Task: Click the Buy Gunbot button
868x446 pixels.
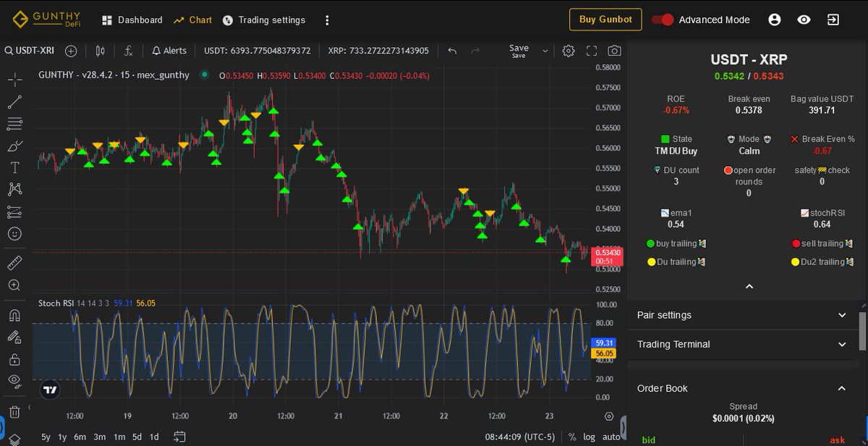Action: (x=605, y=20)
